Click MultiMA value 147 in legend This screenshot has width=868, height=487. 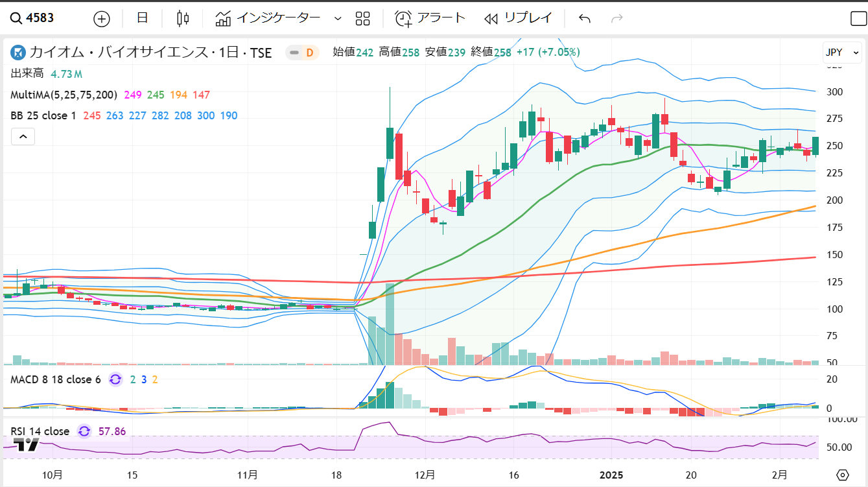(201, 95)
